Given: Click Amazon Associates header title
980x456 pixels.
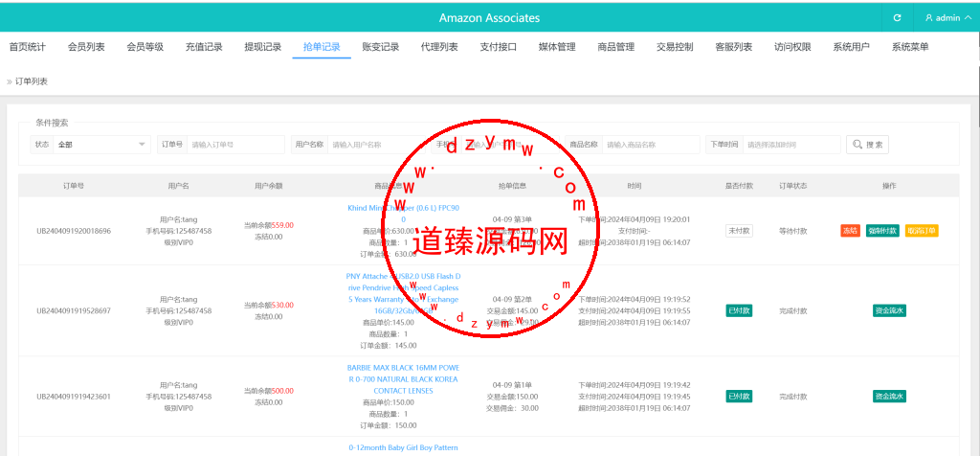Looking at the screenshot, I should click(x=489, y=18).
